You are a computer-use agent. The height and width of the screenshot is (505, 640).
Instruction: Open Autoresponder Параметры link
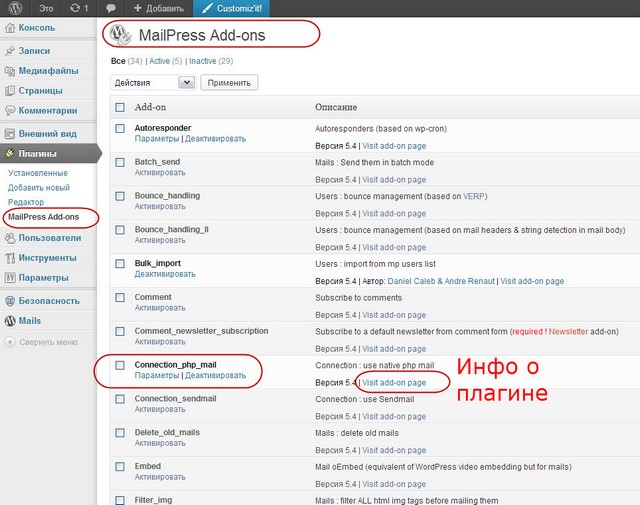157,139
